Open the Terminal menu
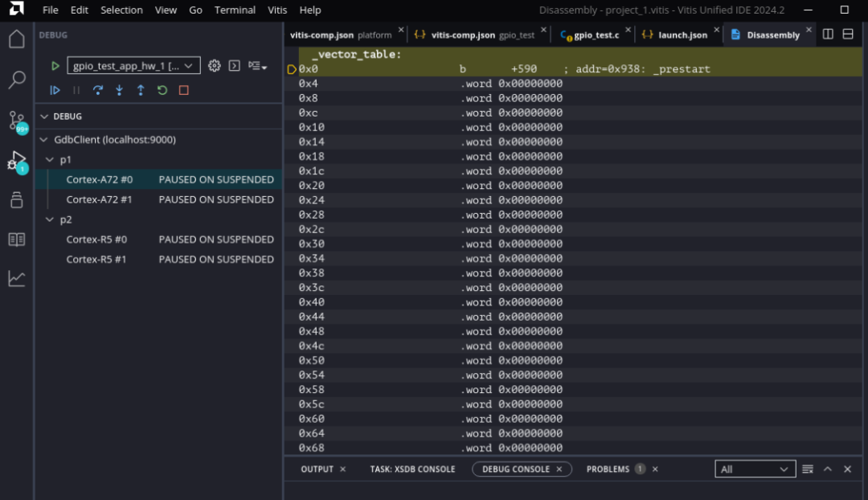The image size is (868, 500). pyautogui.click(x=235, y=10)
